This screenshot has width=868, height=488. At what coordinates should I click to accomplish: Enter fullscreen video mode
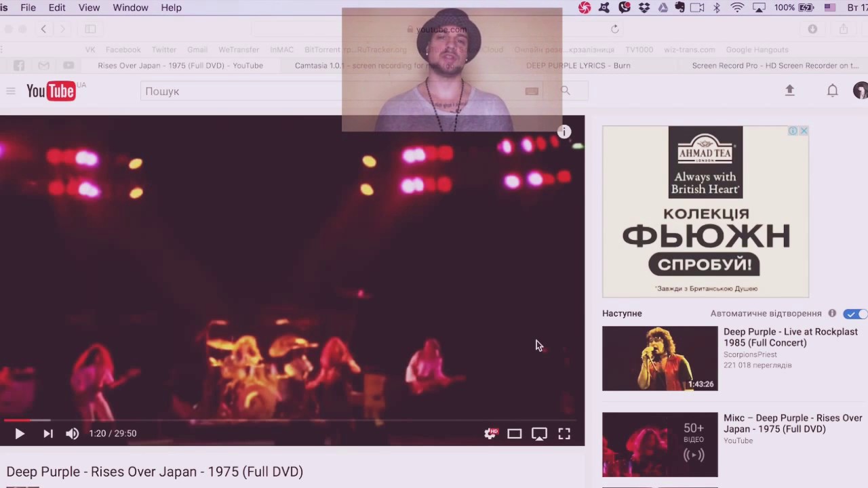coord(564,434)
